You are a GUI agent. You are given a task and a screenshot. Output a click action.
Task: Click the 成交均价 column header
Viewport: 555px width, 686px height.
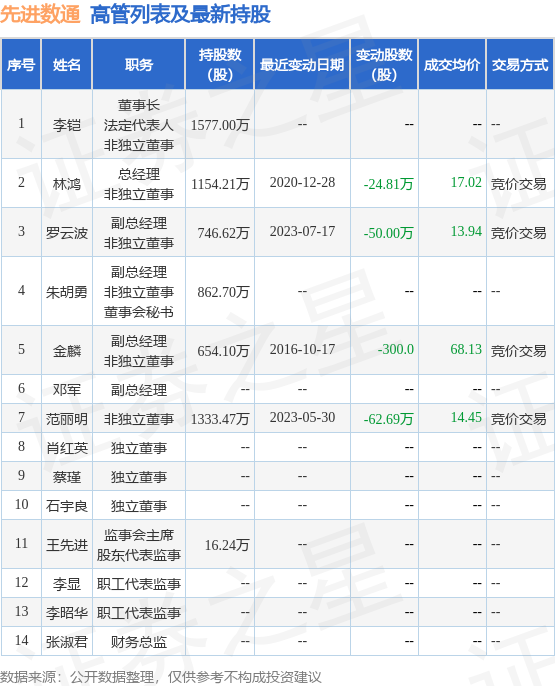(x=452, y=65)
